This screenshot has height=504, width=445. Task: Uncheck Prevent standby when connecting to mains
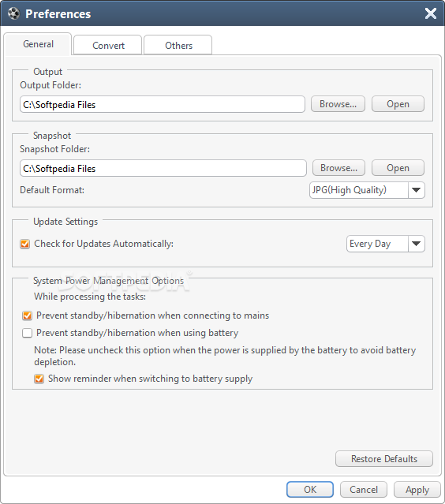[27, 315]
